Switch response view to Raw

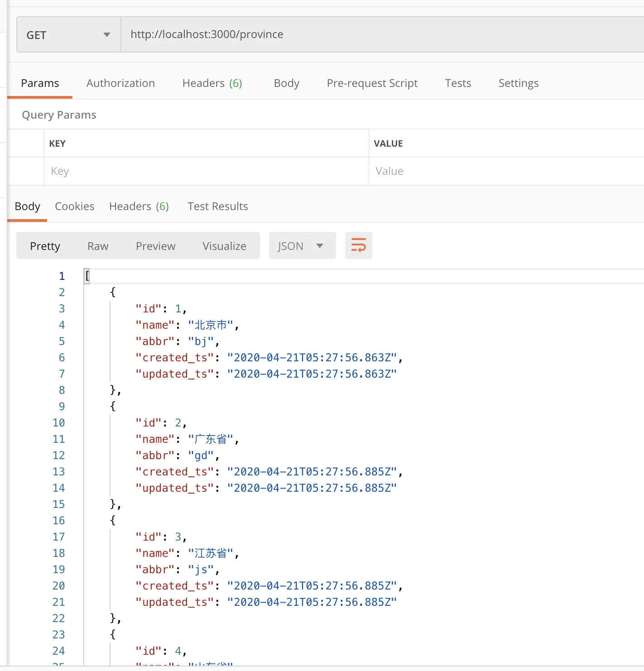tap(98, 246)
